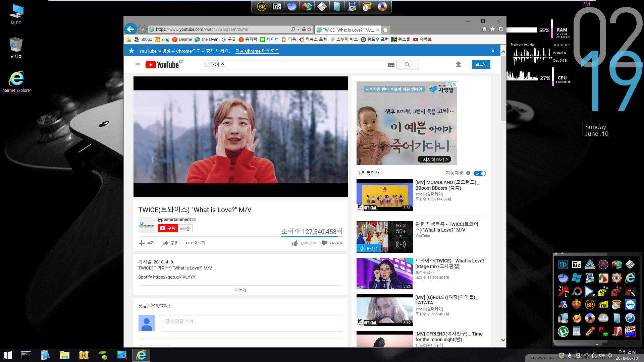
Task: Click the autoplay info icon
Action: (468, 173)
